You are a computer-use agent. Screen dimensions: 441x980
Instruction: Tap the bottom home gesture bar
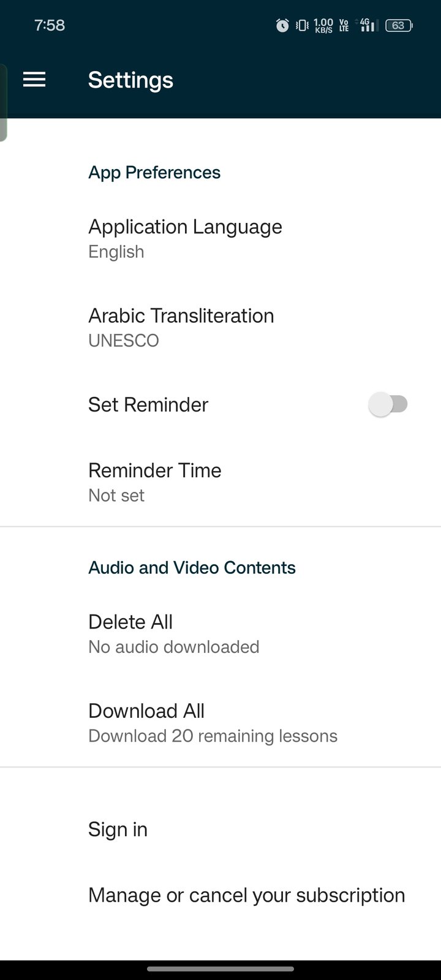[x=221, y=969]
